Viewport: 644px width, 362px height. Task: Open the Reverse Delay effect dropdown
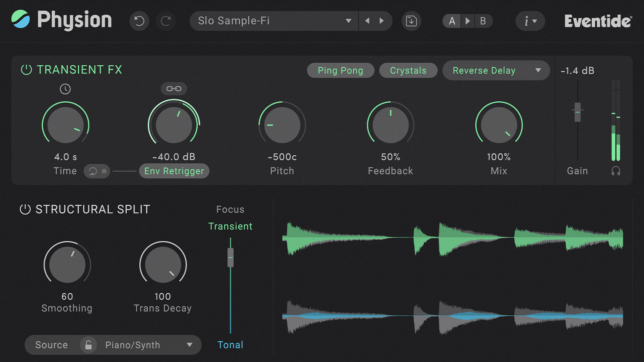pyautogui.click(x=496, y=70)
